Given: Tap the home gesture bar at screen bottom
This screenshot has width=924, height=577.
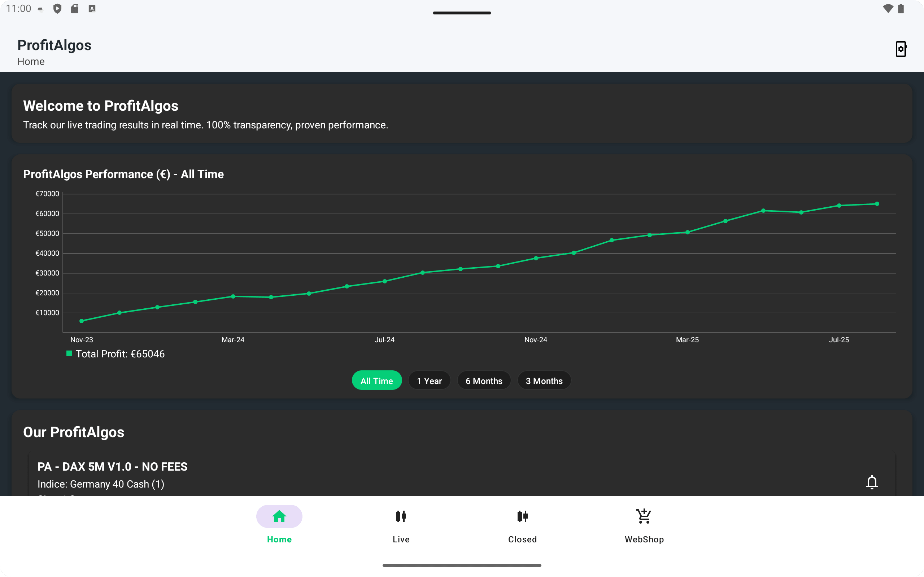Looking at the screenshot, I should click(x=462, y=565).
